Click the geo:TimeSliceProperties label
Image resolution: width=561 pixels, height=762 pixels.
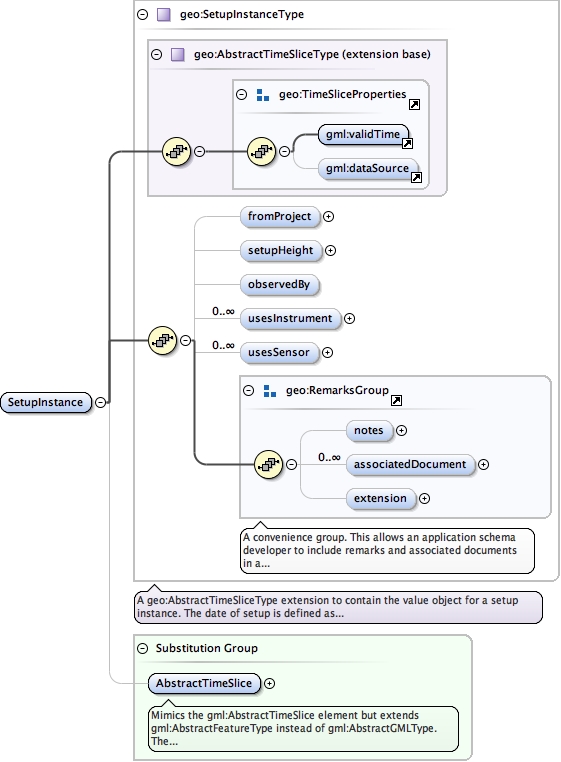coord(342,94)
